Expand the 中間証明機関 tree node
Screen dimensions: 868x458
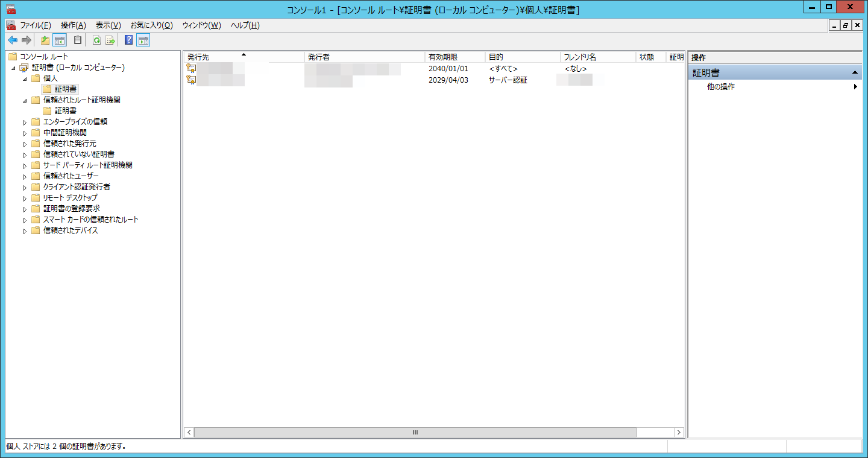click(25, 133)
